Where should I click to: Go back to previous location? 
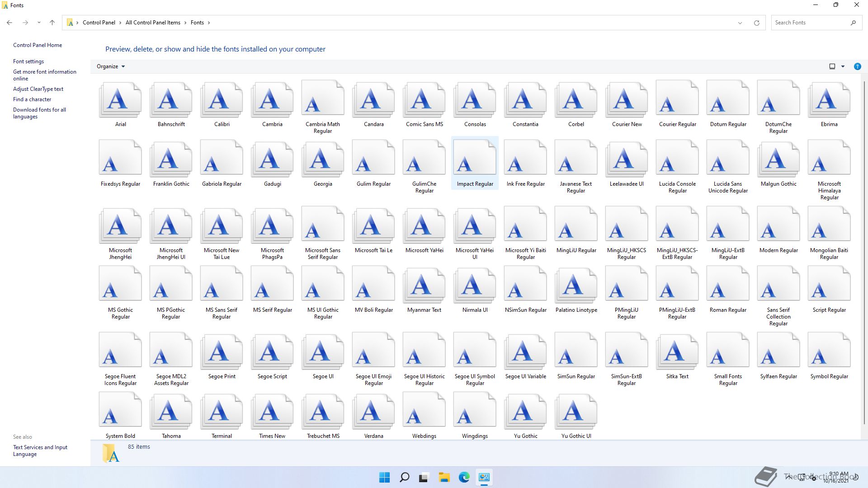(x=9, y=23)
